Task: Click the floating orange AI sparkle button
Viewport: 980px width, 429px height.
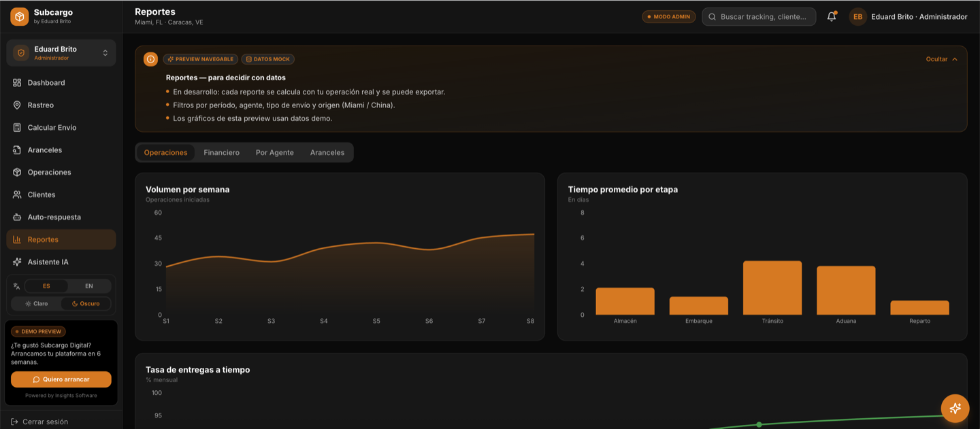Action: [955, 408]
